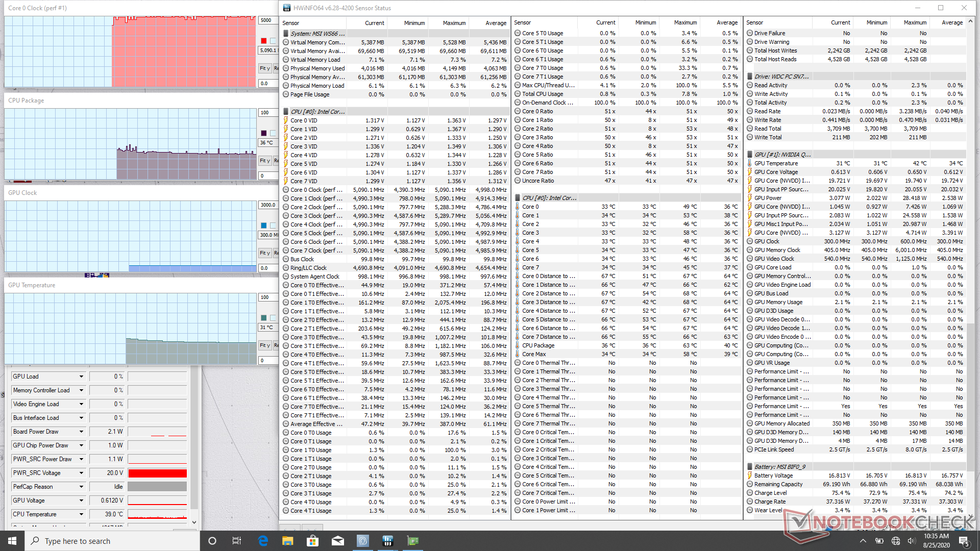Image resolution: width=980 pixels, height=551 pixels.
Task: Click Fit y in GPU Temperature graph
Action: [264, 345]
